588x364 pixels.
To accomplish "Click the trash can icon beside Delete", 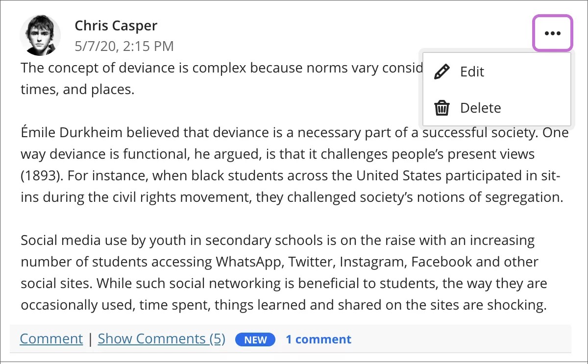I will pos(442,108).
